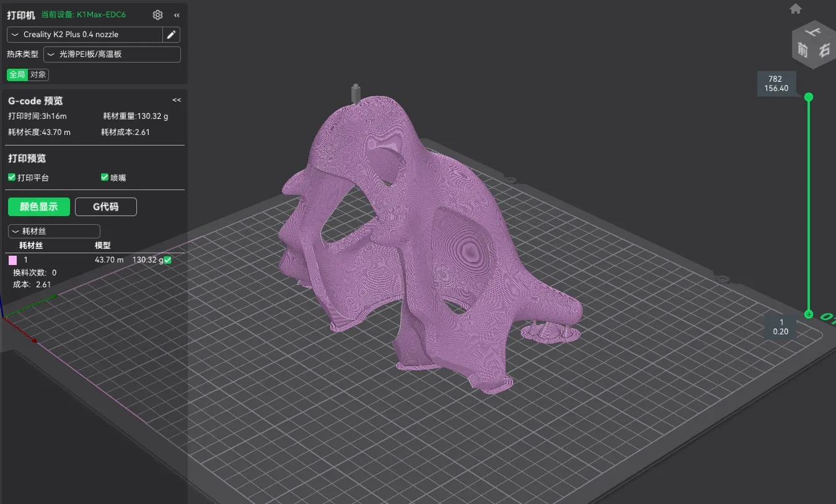
Task: Open printer settings gear icon
Action: coord(157,15)
